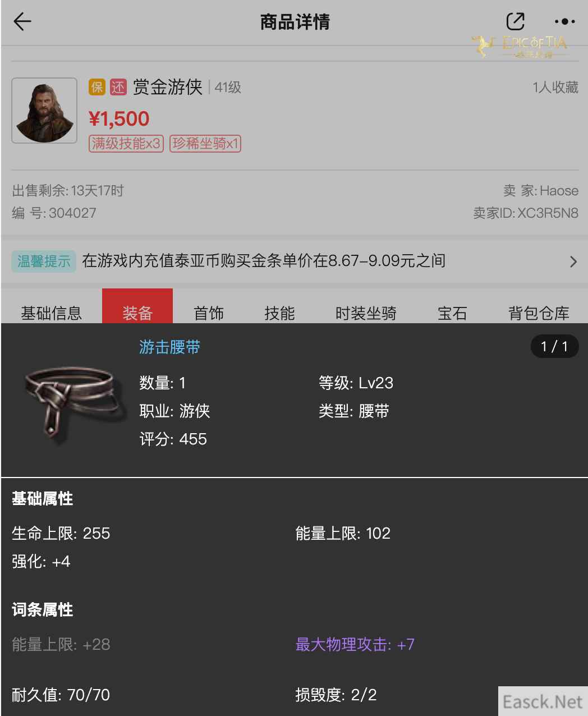Open the three-dot more options menu

click(x=564, y=22)
